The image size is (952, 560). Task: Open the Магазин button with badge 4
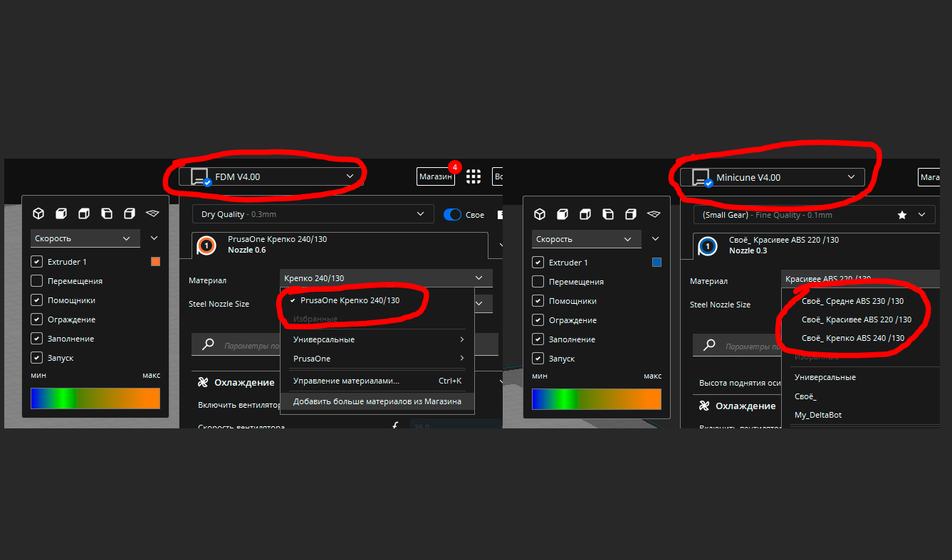point(436,176)
